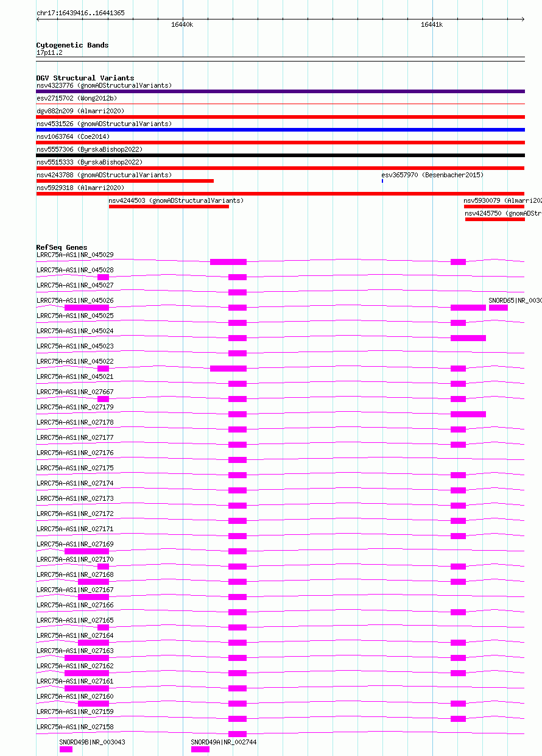Select the red bar under the nsv4244503 label
The image size is (542, 756).
(x=169, y=207)
